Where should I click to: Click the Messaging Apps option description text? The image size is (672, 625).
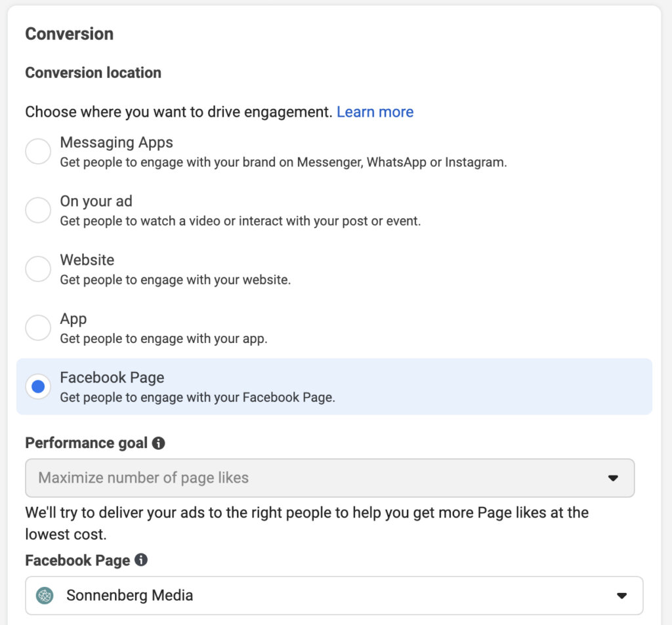283,162
